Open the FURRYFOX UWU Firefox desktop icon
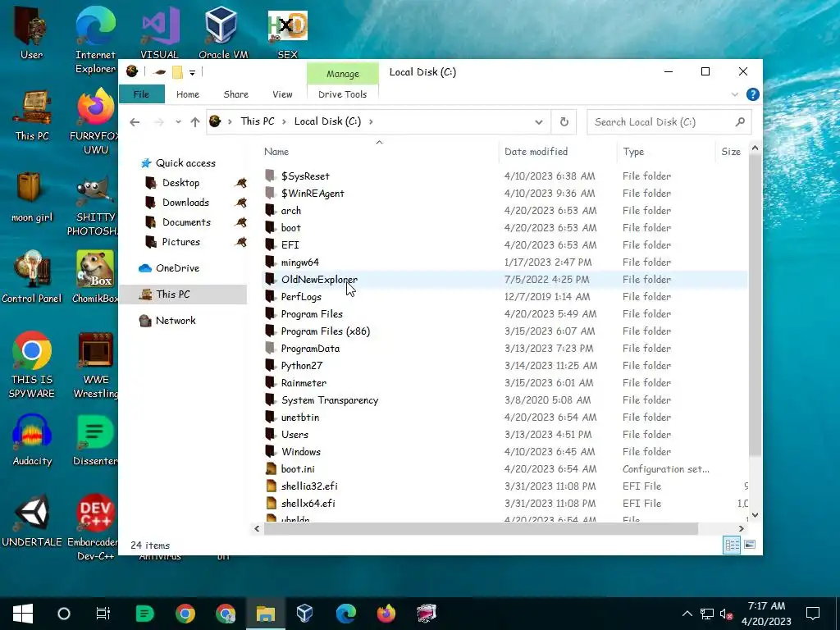 pos(95,122)
